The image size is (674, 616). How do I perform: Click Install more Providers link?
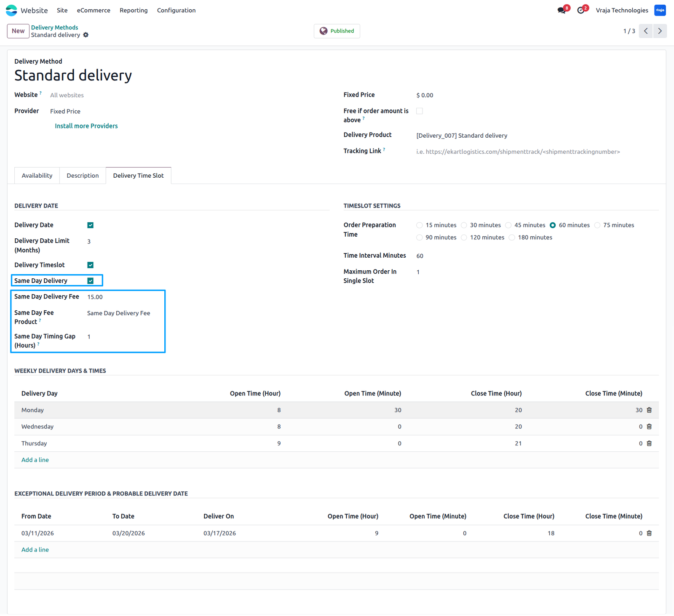tap(86, 126)
